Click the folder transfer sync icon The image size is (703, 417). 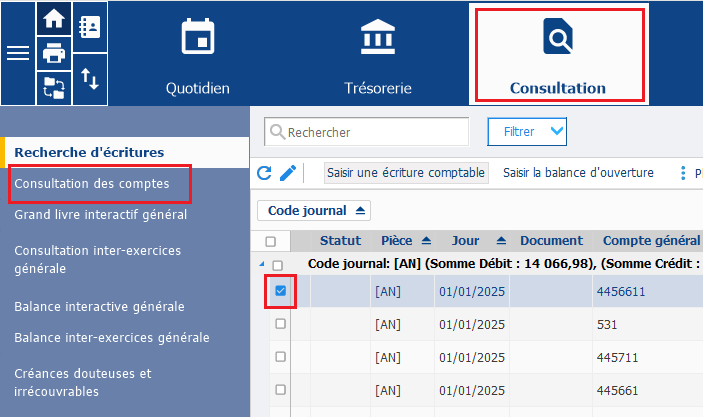point(53,88)
